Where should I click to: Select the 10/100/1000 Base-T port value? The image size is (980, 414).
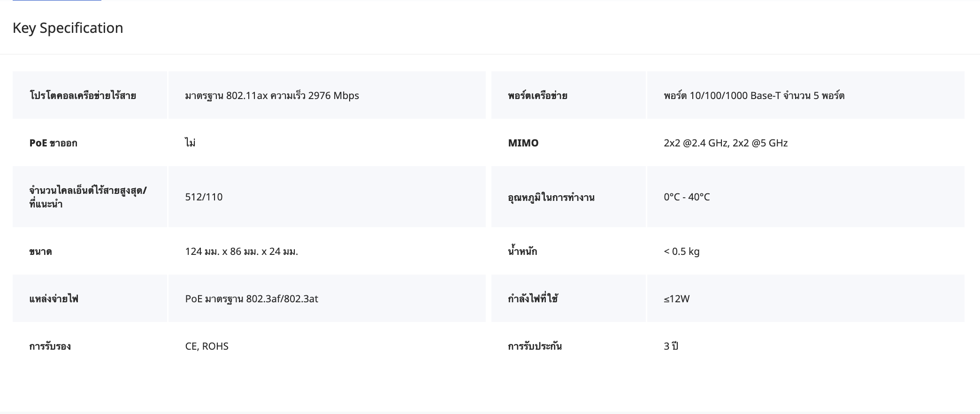point(754,96)
